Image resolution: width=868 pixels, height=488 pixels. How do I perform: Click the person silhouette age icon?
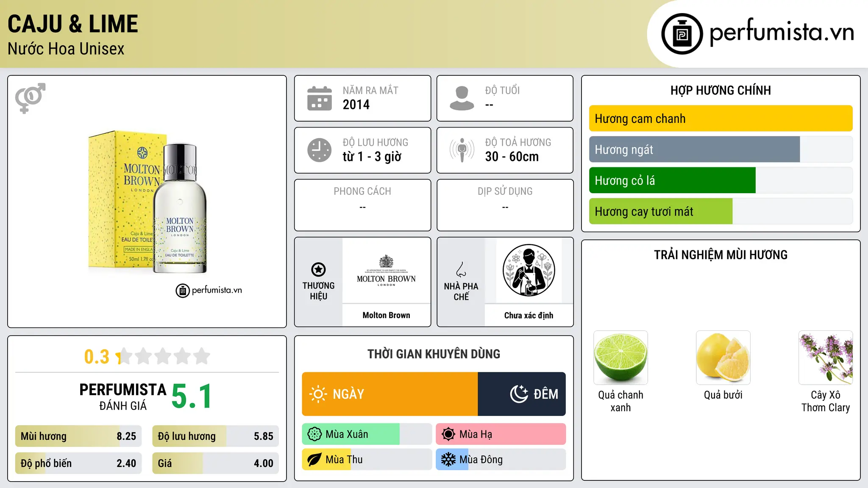click(x=462, y=98)
